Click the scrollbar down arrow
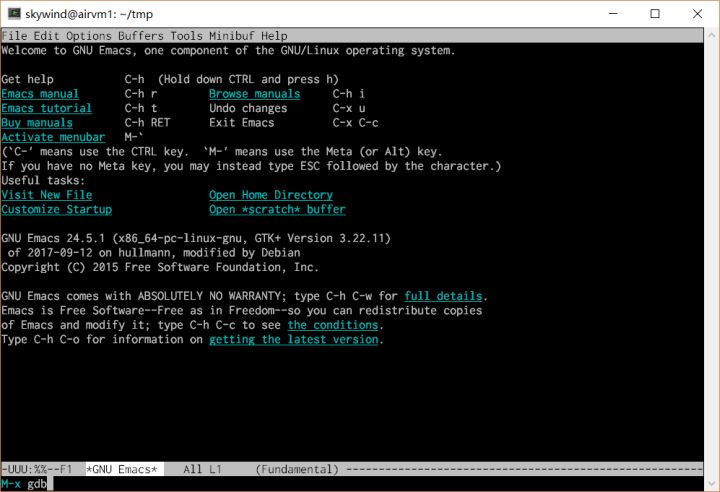Viewport: 720px width, 492px height. click(712, 483)
